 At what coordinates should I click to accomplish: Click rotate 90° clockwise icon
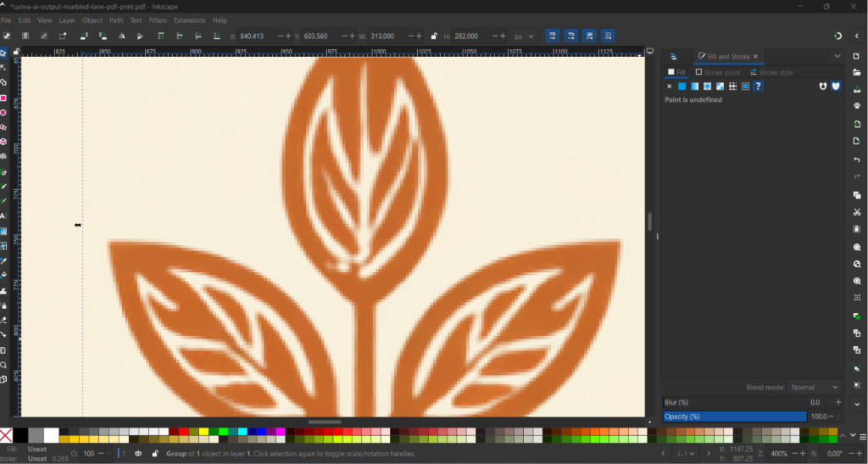[x=103, y=36]
